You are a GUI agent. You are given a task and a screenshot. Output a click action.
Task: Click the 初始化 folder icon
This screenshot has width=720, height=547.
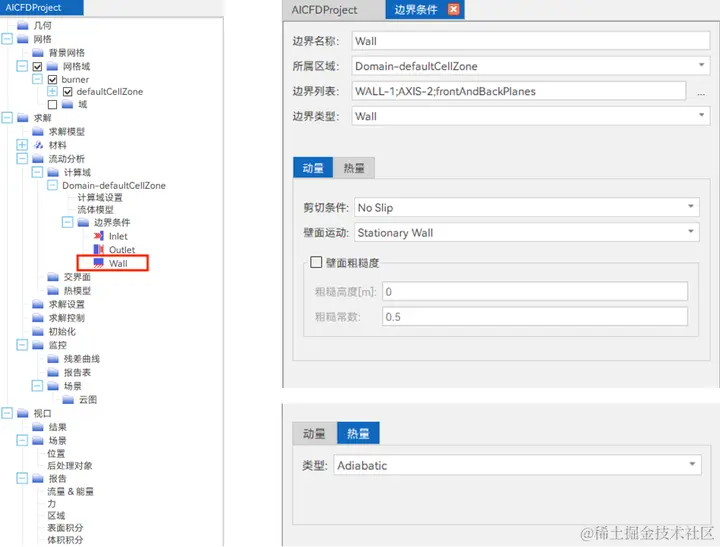coord(38,332)
